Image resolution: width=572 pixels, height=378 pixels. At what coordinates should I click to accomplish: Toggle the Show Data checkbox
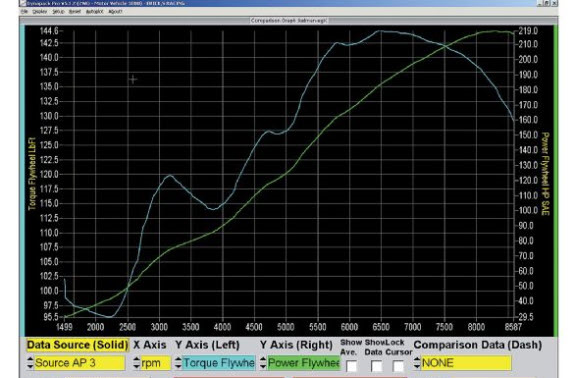pyautogui.click(x=376, y=366)
